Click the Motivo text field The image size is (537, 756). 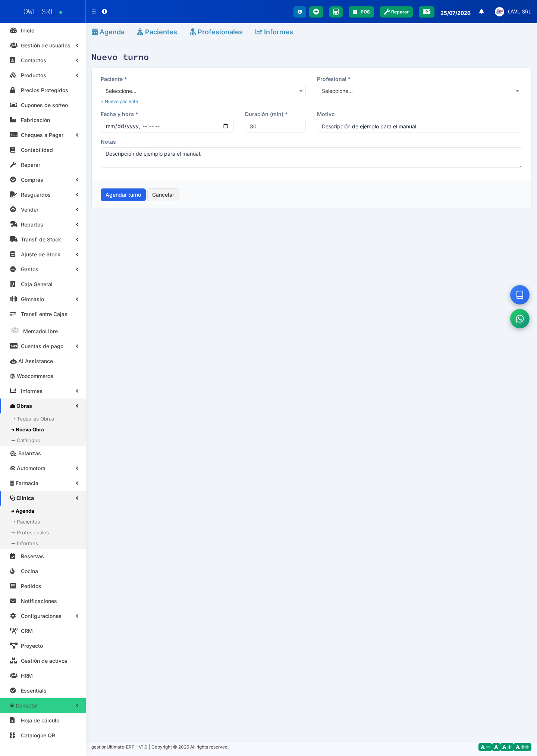(420, 126)
